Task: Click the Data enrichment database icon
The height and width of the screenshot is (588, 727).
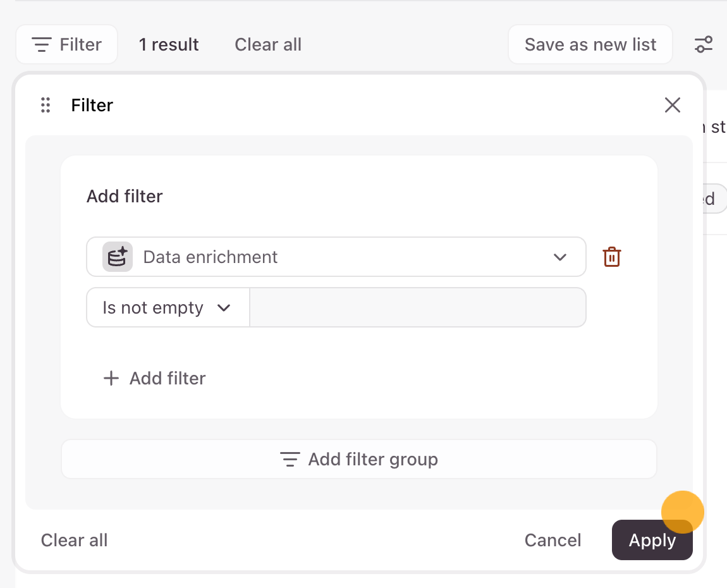Action: tap(118, 257)
